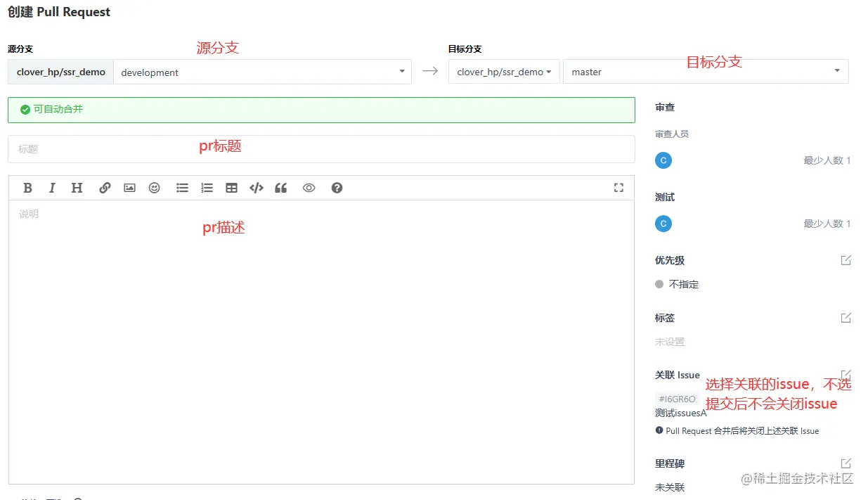Image resolution: width=868 pixels, height=500 pixels.
Task: Open the editor help question mark icon
Action: (x=337, y=188)
